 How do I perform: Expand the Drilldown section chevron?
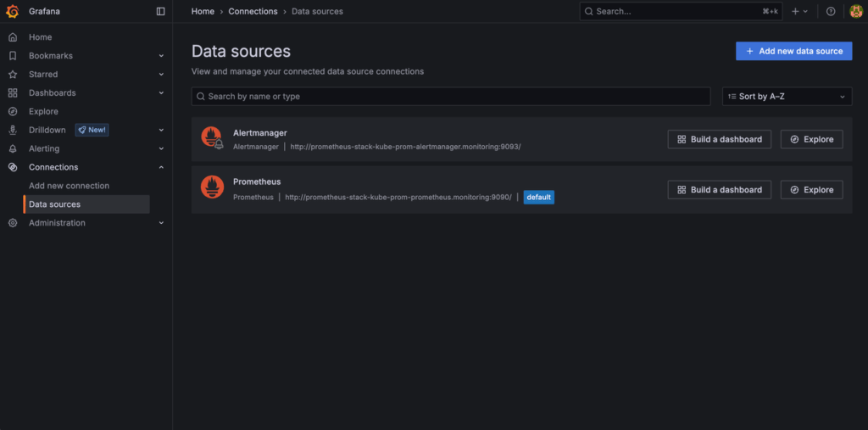[x=161, y=131]
